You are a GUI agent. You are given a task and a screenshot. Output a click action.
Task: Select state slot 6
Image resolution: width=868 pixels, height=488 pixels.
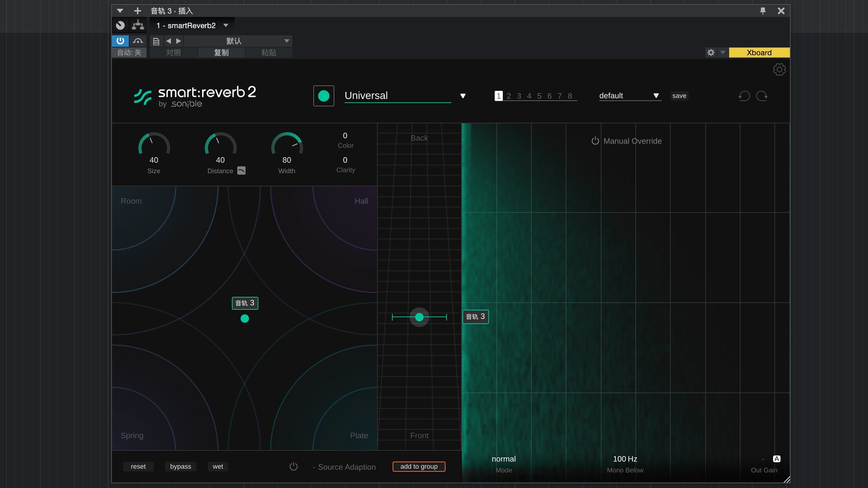pos(549,96)
